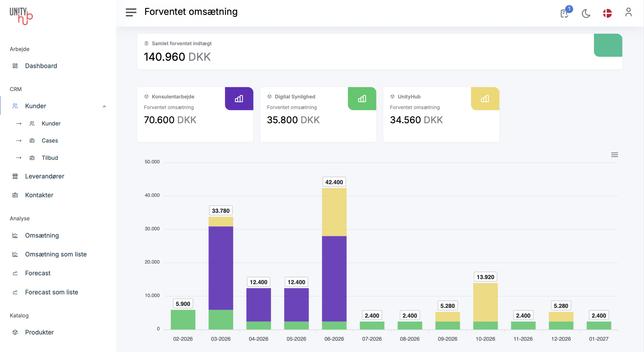Open the user profile icon
Viewport: 644px width, 352px height.
tap(628, 12)
